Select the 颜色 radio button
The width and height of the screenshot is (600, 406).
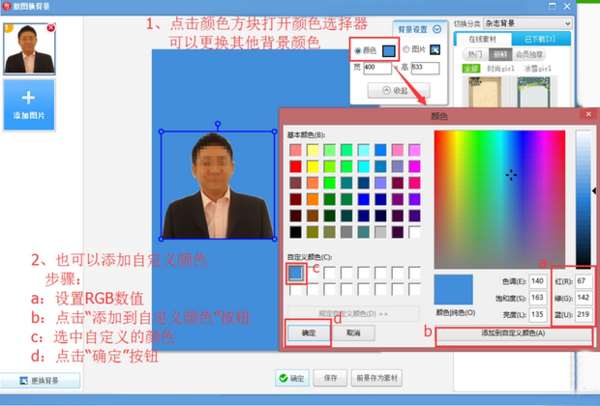[358, 51]
